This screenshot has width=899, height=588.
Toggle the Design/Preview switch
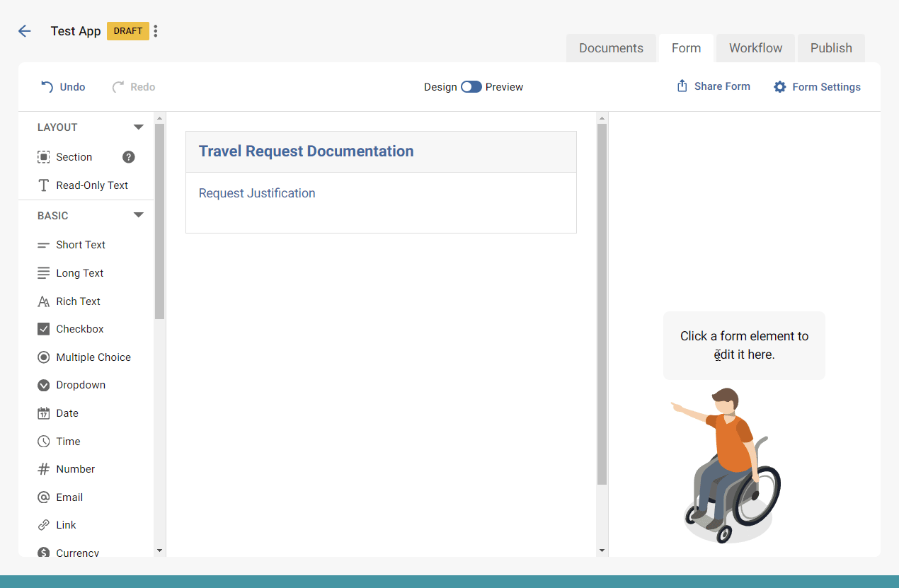pyautogui.click(x=471, y=87)
